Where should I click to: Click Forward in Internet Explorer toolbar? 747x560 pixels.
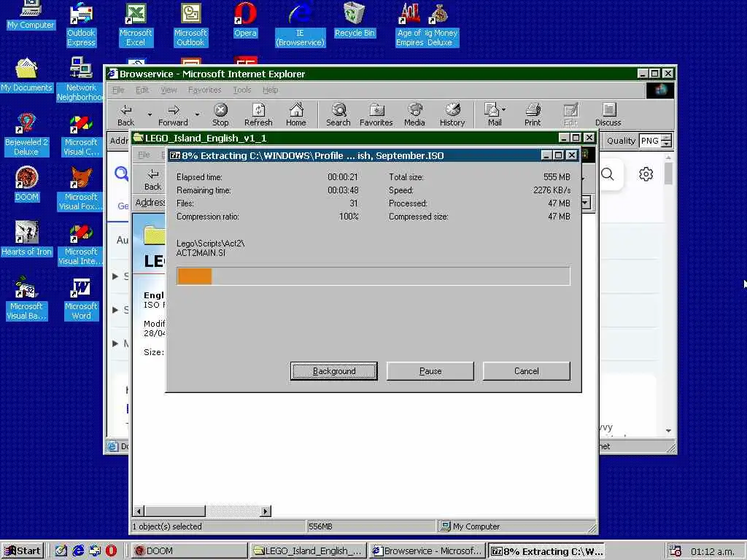click(173, 115)
